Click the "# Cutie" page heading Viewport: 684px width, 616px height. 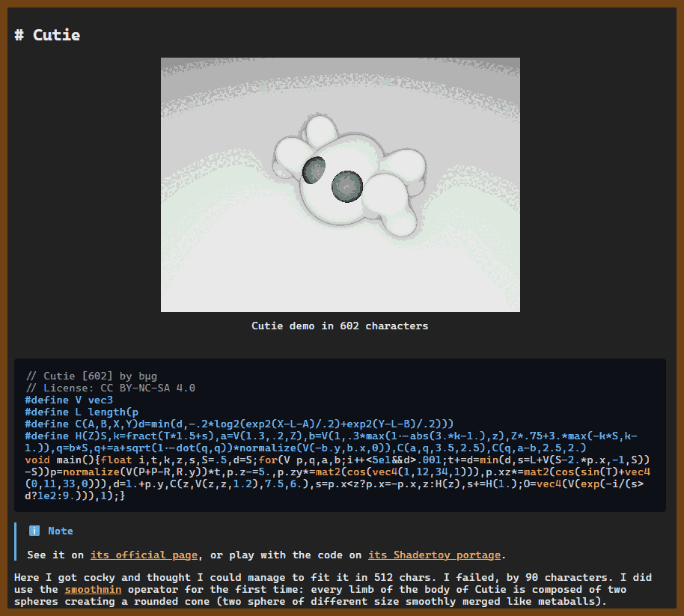[47, 35]
